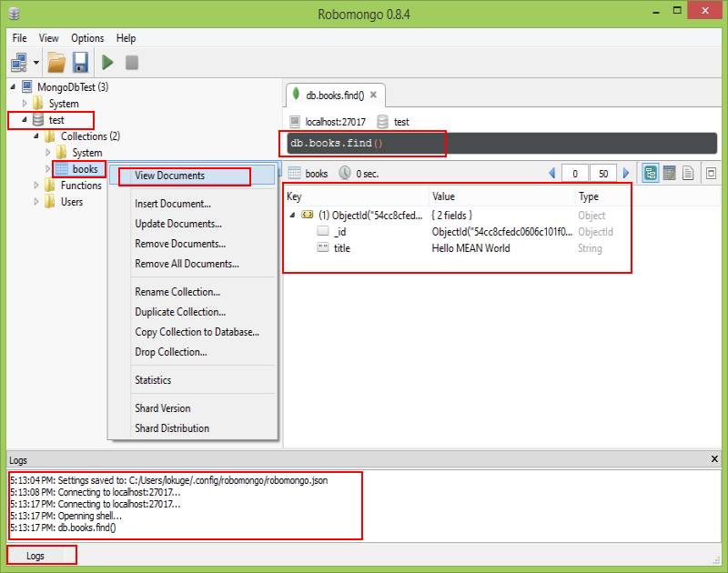Click the skip value field showing 0
Image resolution: width=728 pixels, height=573 pixels.
575,174
